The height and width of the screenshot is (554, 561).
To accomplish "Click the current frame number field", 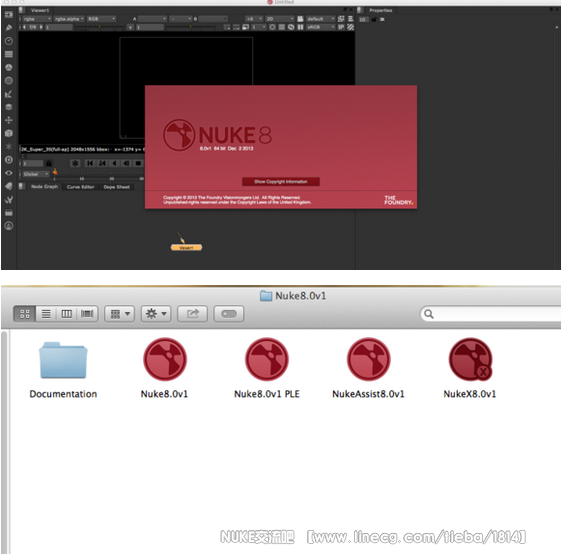I will click(x=33, y=164).
